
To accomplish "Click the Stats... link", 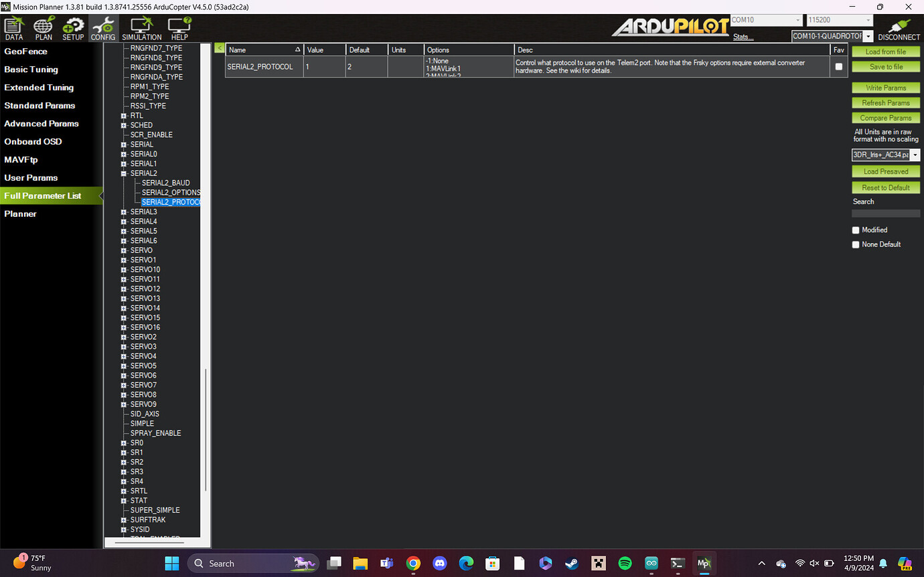I will [743, 37].
